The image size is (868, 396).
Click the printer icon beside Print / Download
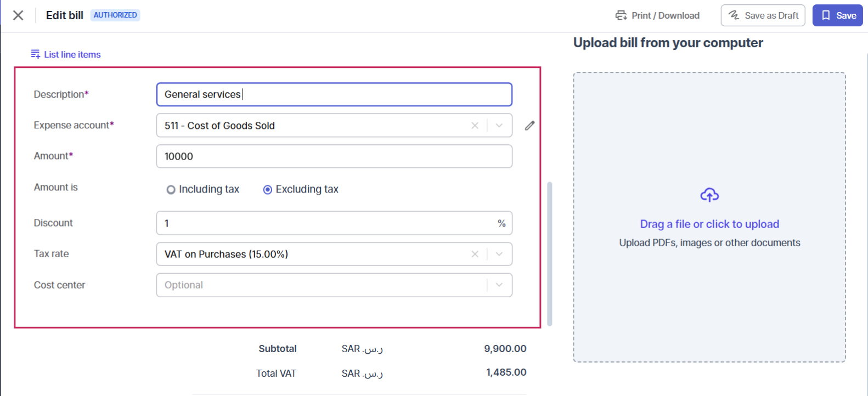pos(621,15)
